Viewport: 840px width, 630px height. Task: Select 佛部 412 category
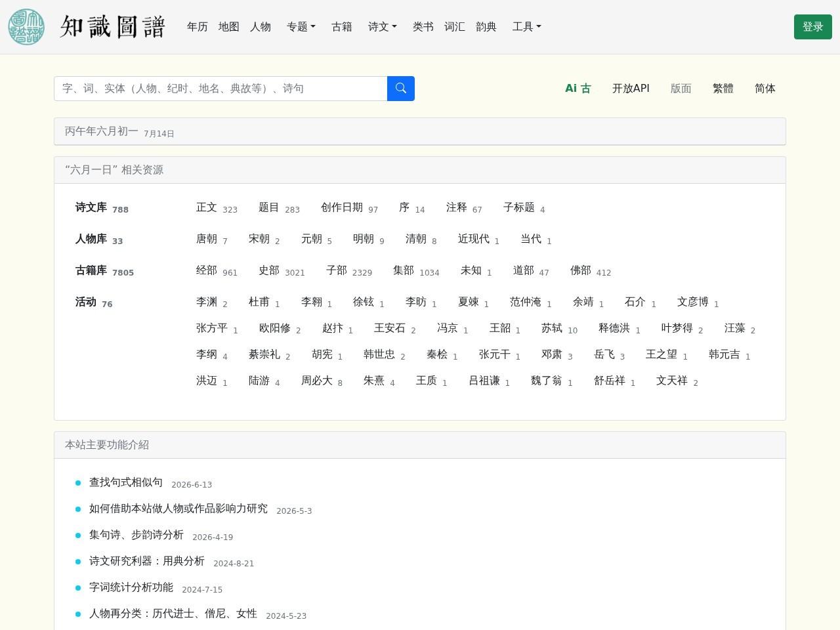(591, 270)
